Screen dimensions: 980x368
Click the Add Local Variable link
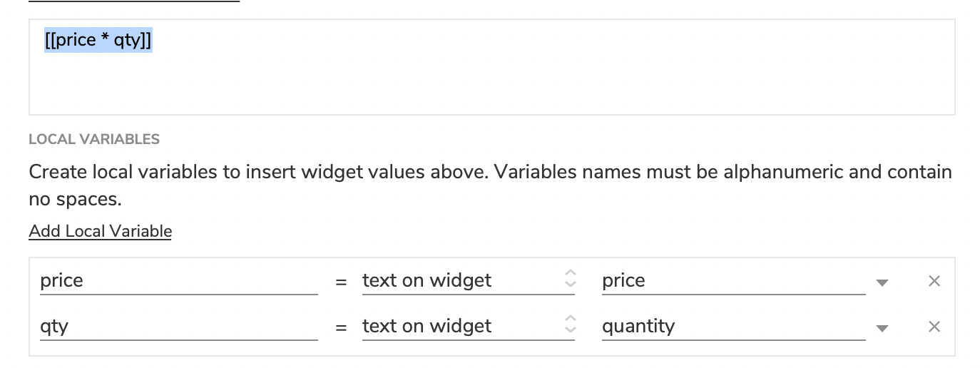pyautogui.click(x=100, y=231)
